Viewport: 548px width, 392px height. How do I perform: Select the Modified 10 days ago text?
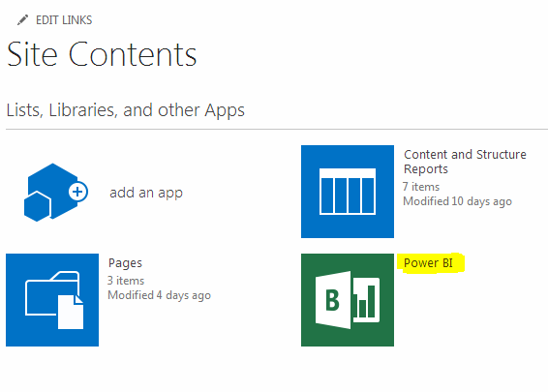[458, 201]
